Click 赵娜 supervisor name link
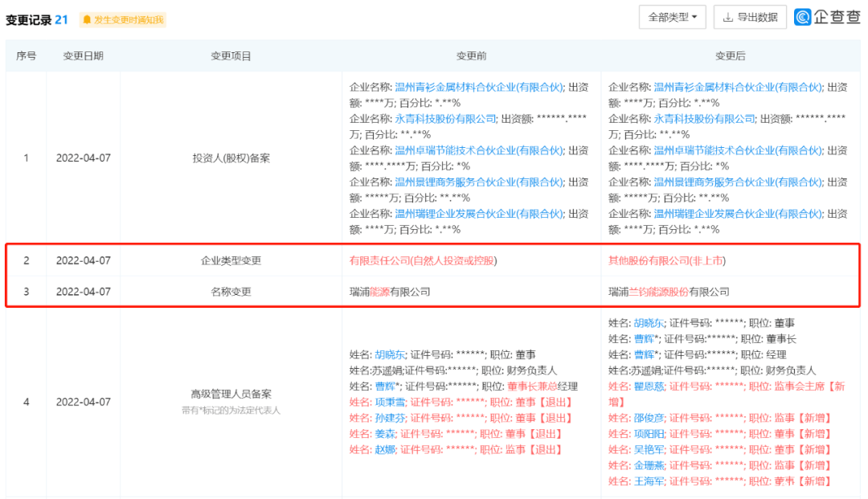Viewport: 868px width, 499px height. point(385,450)
